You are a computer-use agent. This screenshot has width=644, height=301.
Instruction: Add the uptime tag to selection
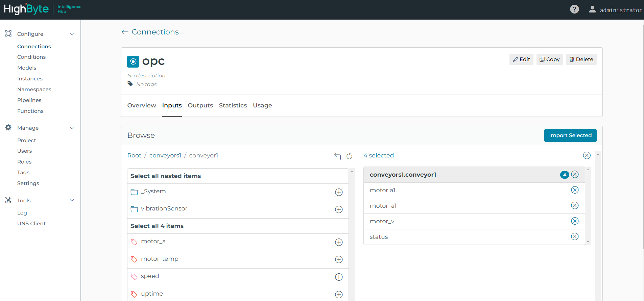pos(339,295)
